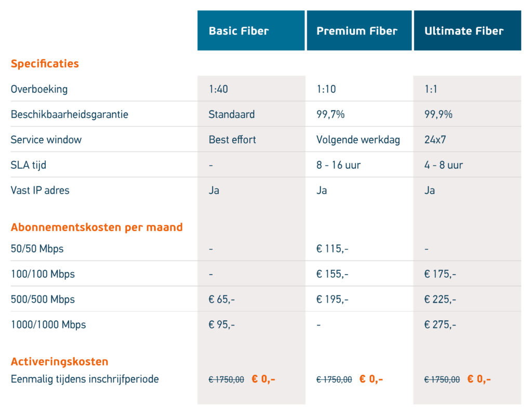The width and height of the screenshot is (532, 408).
Task: Select the Premium Fiber column header
Action: coord(359,31)
